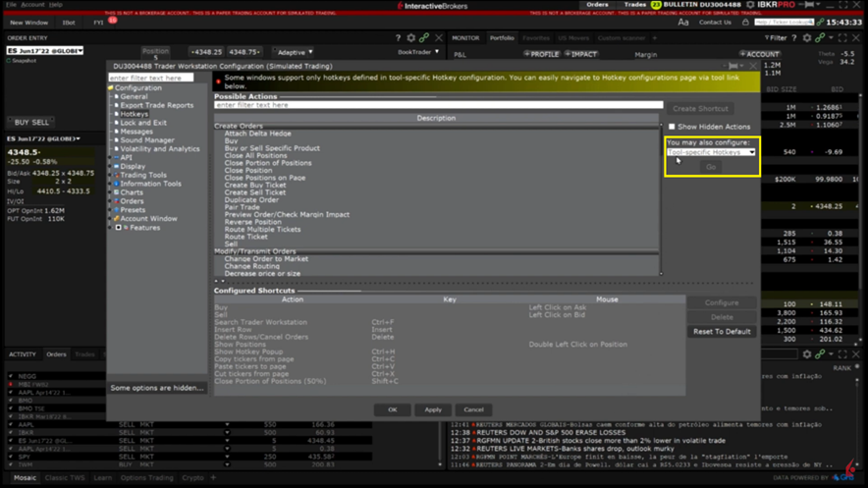
Task: Click the help question mark in Order Entry
Action: click(398, 38)
